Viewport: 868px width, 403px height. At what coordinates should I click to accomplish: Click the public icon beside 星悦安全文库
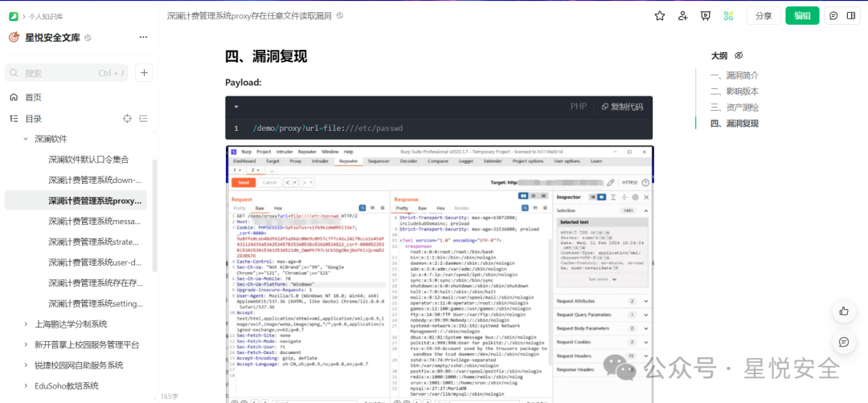coord(88,38)
